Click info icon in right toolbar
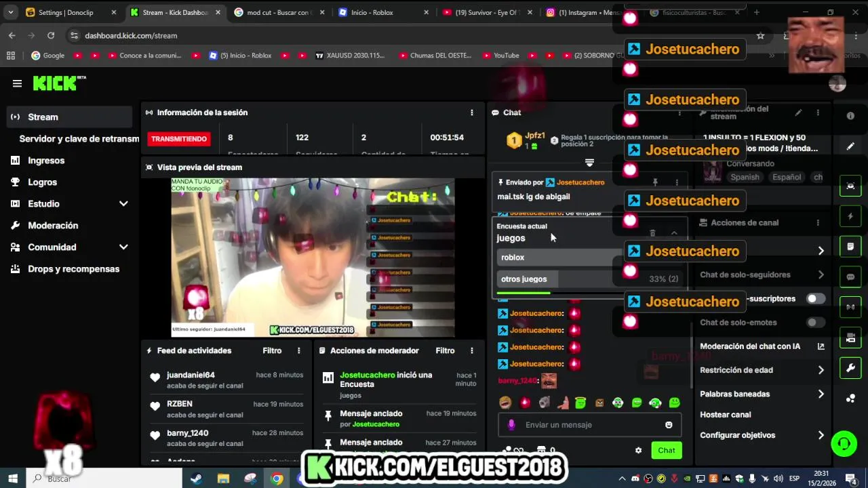Screen dimensions: 868x488 [x=850, y=116]
